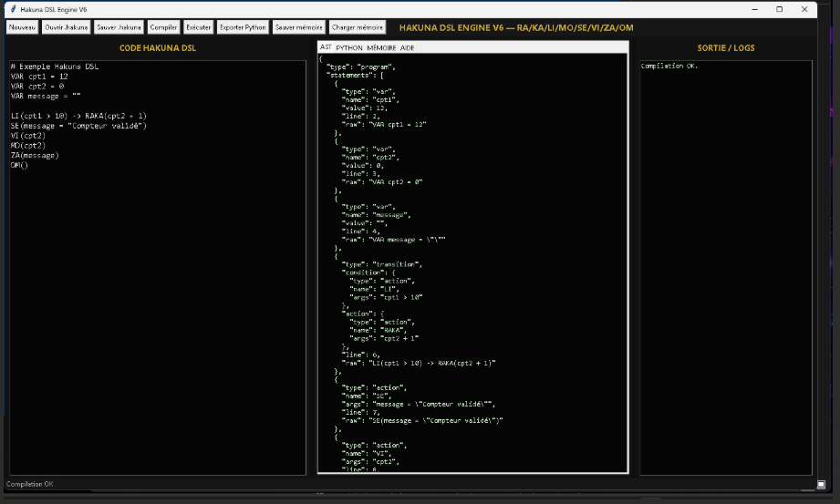Screen dimensions: 840x504
Task: Click the AST line '"condition": {'
Action: pyautogui.click(x=368, y=273)
